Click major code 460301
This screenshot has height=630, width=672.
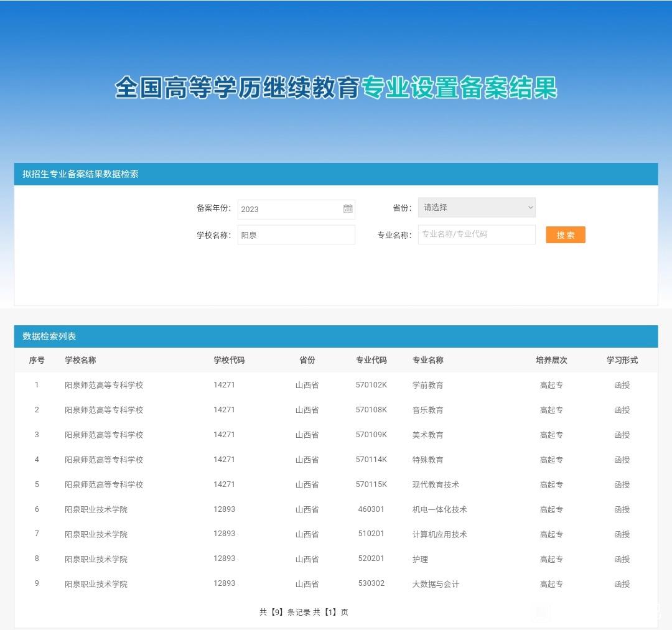[x=371, y=509]
